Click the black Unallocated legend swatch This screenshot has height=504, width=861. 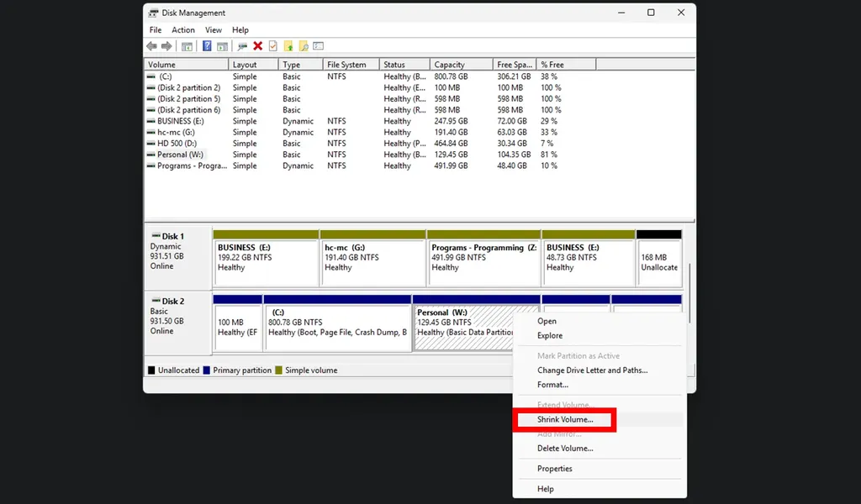click(x=151, y=370)
